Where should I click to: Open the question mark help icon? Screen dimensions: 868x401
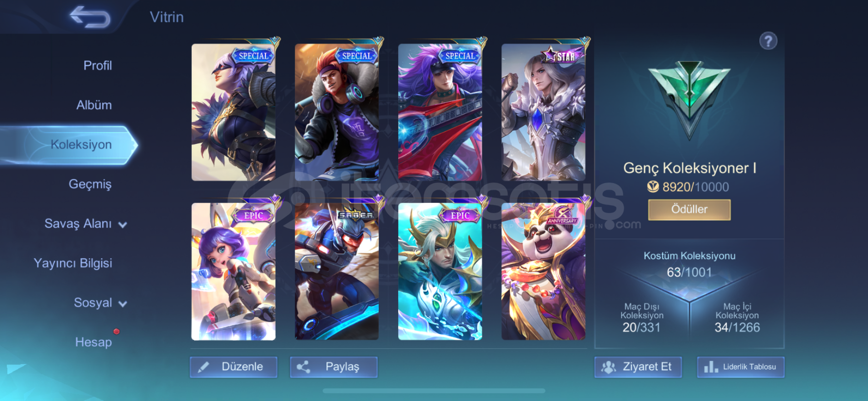point(768,41)
